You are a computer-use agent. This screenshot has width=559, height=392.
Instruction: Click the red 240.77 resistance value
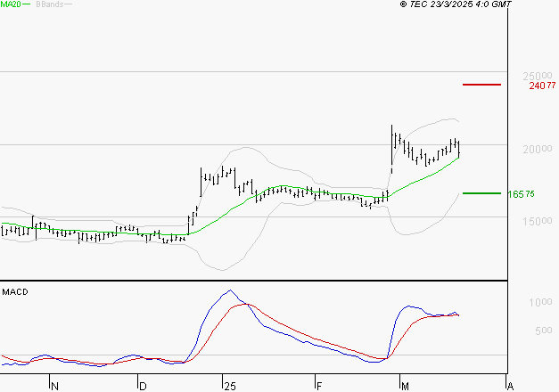tap(542, 86)
